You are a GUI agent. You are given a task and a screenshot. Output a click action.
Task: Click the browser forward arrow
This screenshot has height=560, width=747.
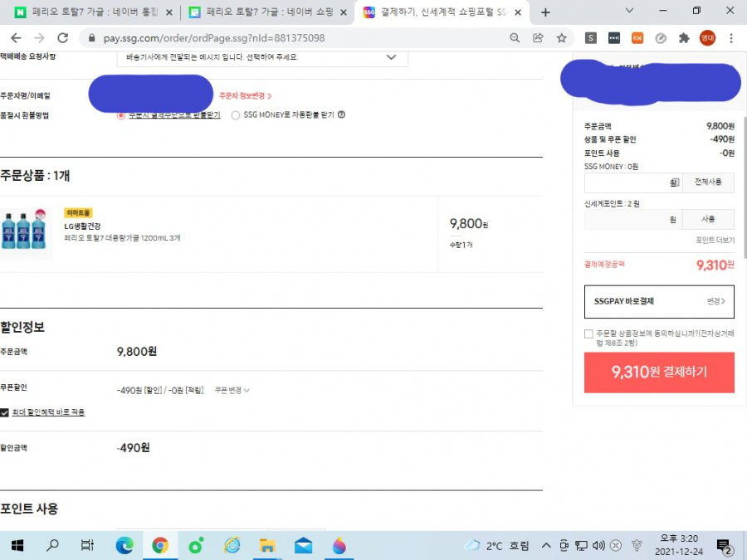coord(40,38)
